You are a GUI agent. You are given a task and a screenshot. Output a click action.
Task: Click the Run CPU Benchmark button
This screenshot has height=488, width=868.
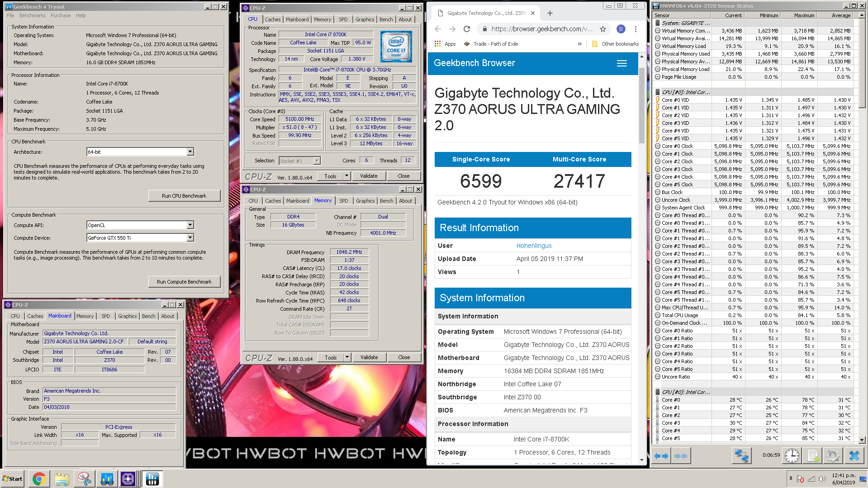coord(184,196)
